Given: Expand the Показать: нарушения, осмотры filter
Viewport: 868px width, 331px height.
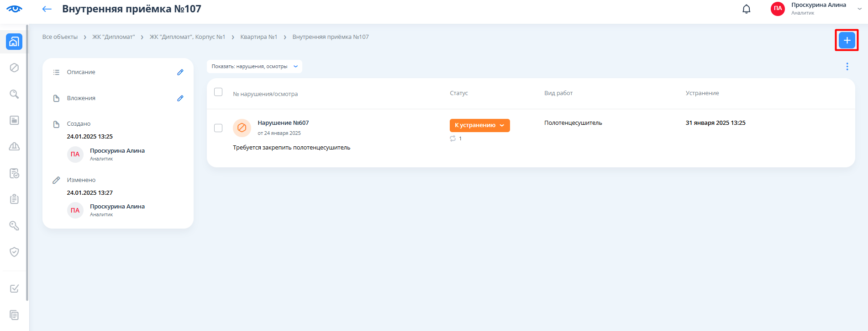Looking at the screenshot, I should [254, 67].
